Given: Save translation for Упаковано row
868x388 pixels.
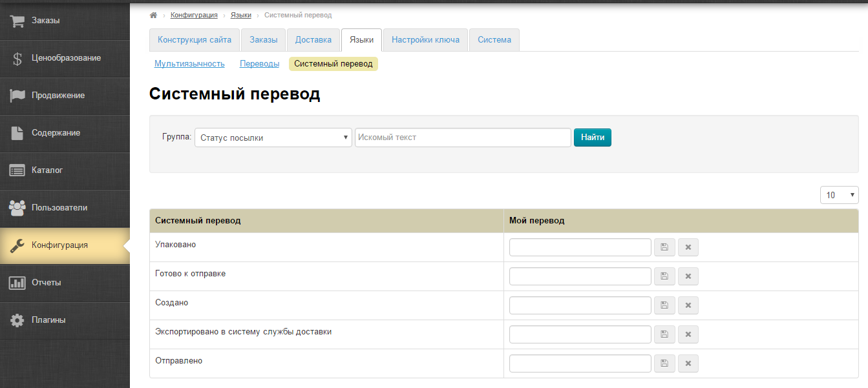Looking at the screenshot, I should pyautogui.click(x=664, y=247).
